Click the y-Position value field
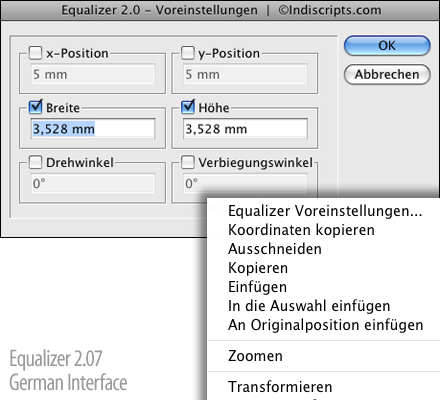Image resolution: width=440 pixels, height=400 pixels. (x=245, y=74)
